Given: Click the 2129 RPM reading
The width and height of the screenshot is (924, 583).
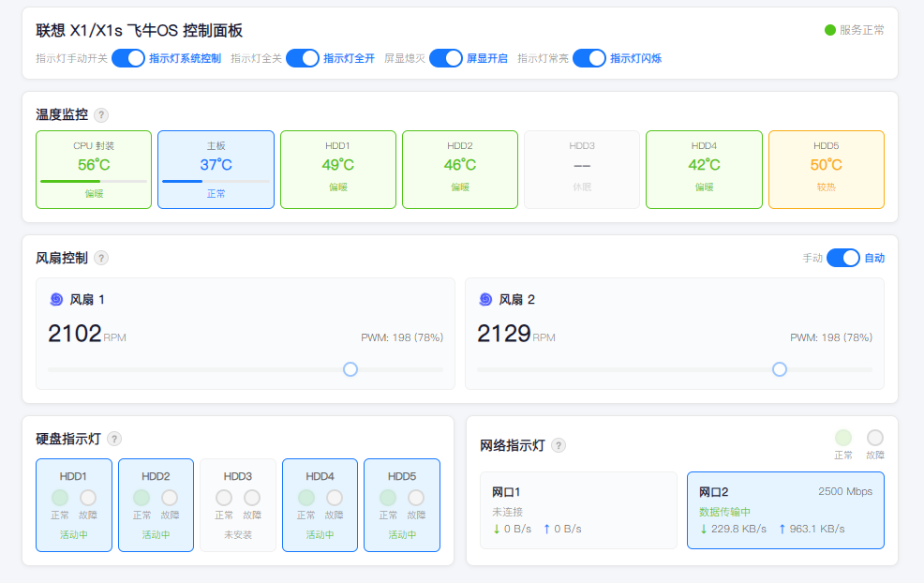Looking at the screenshot, I should [516, 334].
